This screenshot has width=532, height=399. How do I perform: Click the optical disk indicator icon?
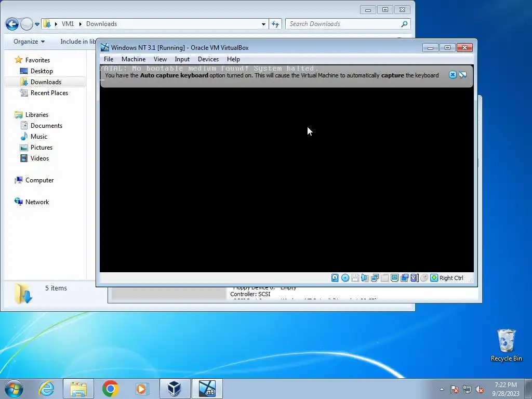(345, 278)
